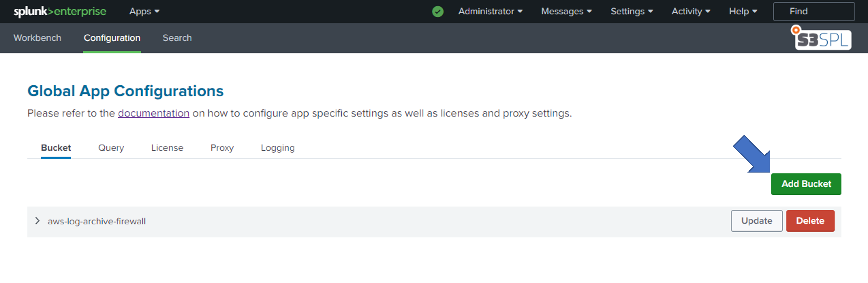
Task: Open the Messages dropdown
Action: coord(566,12)
